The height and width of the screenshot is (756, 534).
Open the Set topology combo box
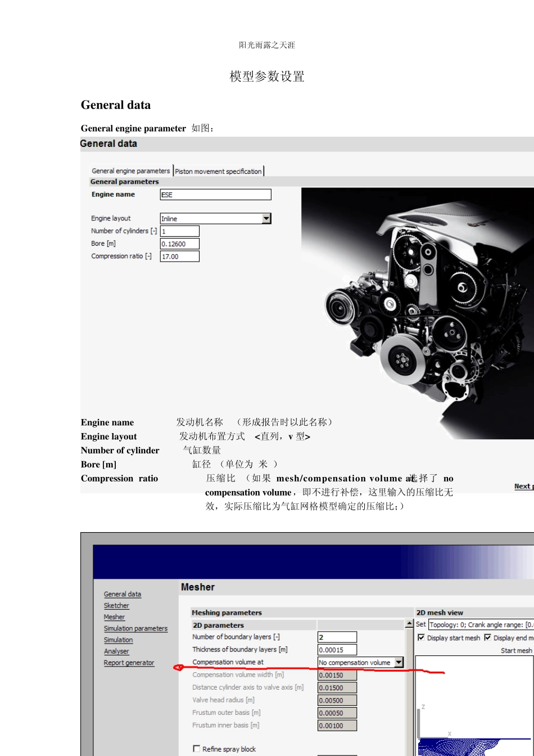coord(481,625)
